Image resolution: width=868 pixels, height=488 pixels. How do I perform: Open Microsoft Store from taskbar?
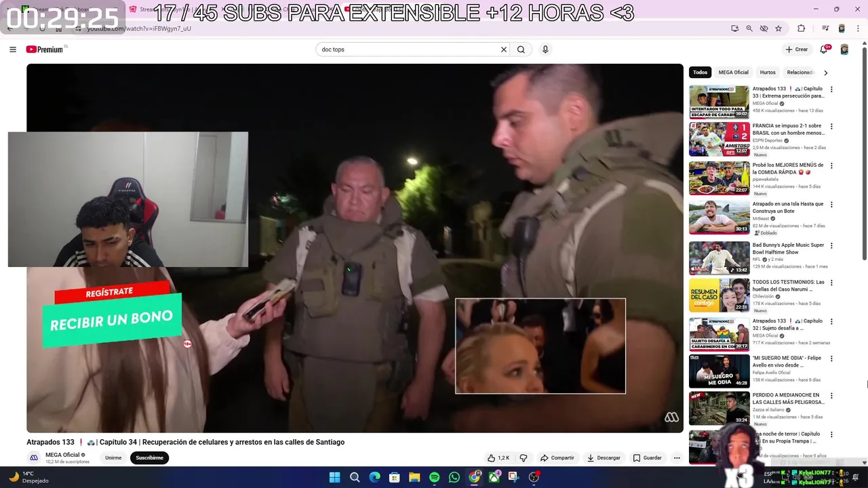click(x=394, y=478)
